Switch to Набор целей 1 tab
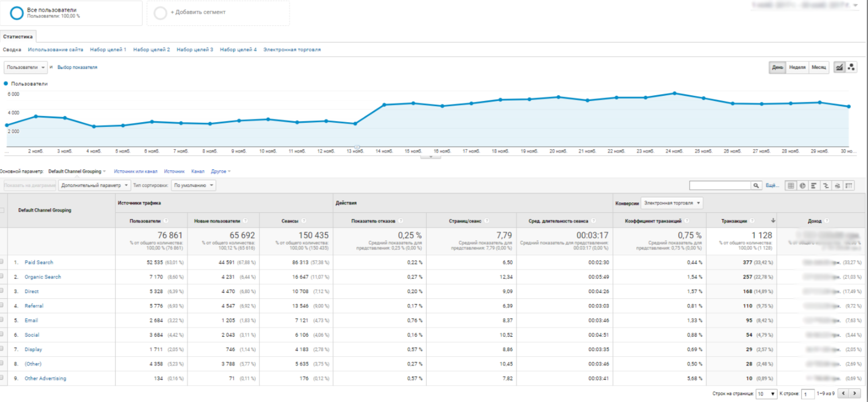The image size is (868, 402). [108, 50]
